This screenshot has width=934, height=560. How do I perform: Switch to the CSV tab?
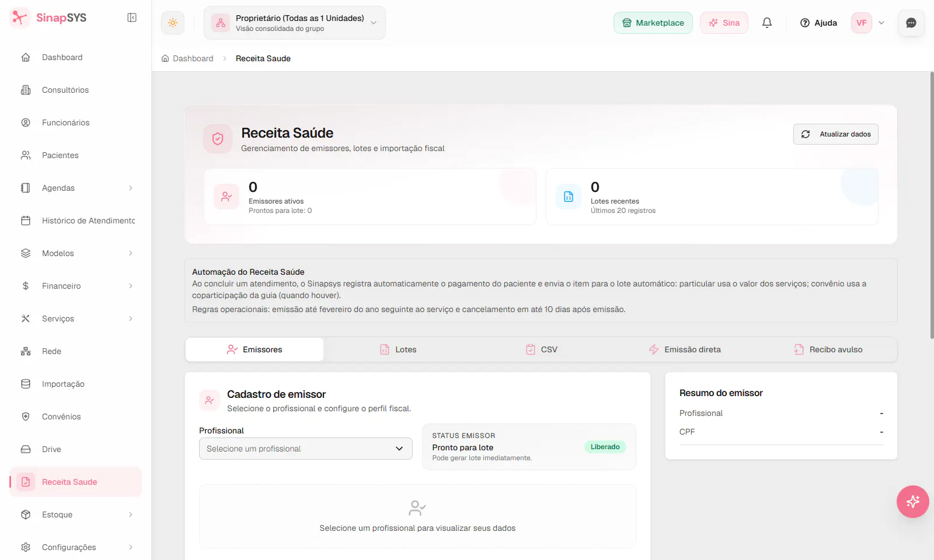pos(542,349)
